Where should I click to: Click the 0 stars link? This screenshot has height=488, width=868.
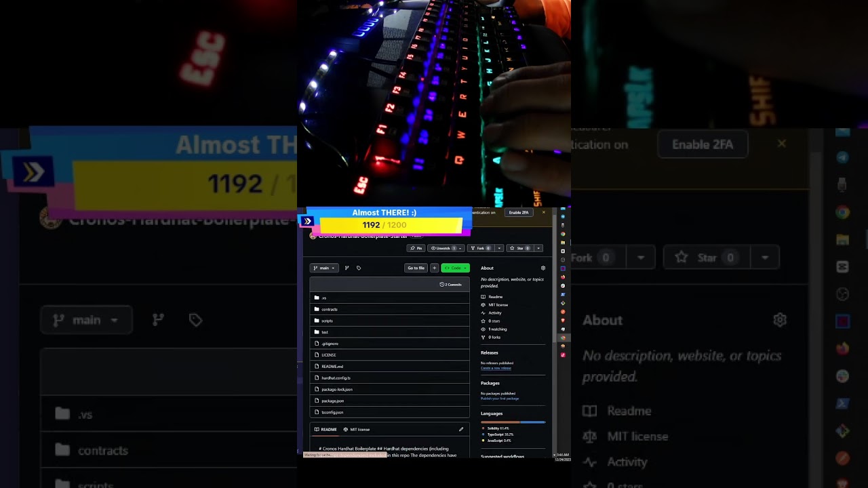coord(490,321)
